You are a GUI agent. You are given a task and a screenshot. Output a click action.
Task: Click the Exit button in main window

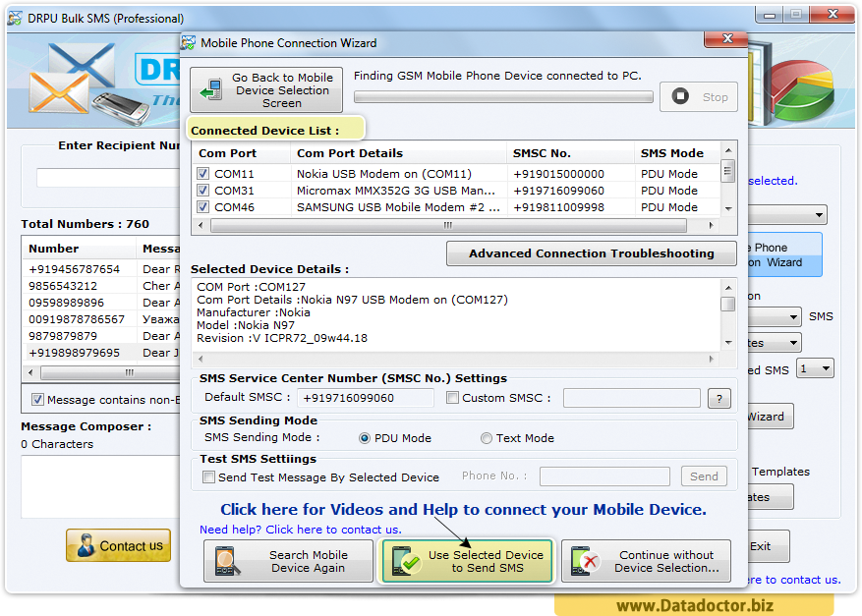768,546
